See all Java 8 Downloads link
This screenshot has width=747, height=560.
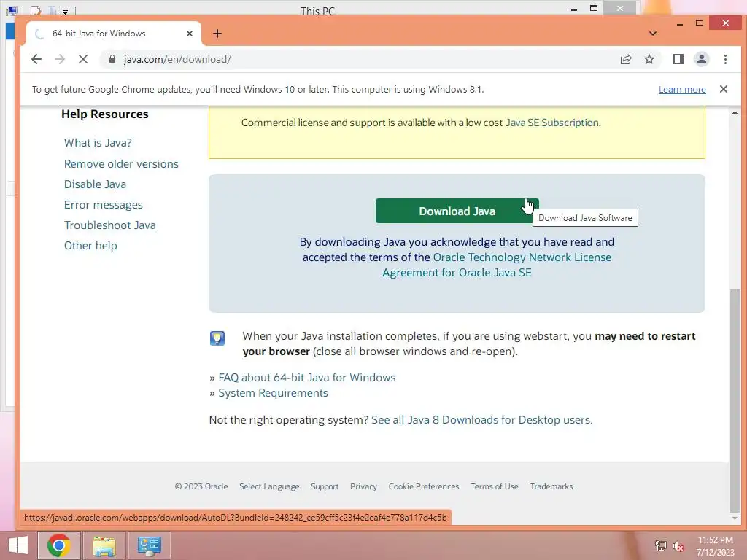tap(481, 420)
